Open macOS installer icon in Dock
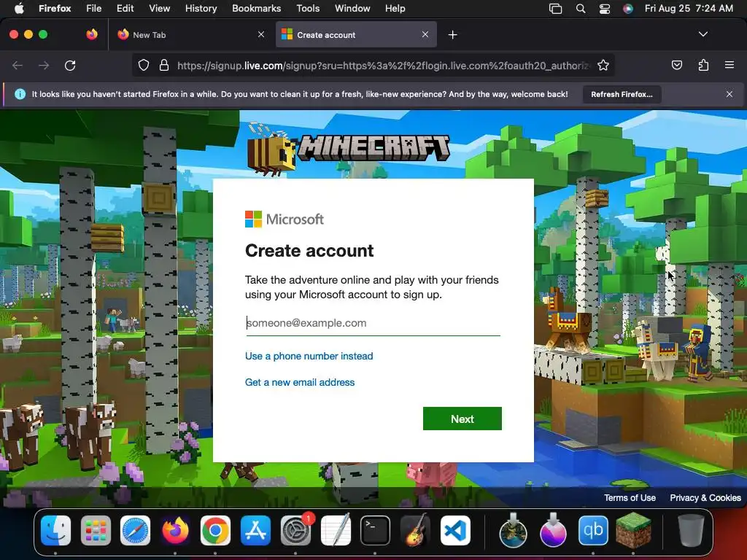 click(x=513, y=530)
